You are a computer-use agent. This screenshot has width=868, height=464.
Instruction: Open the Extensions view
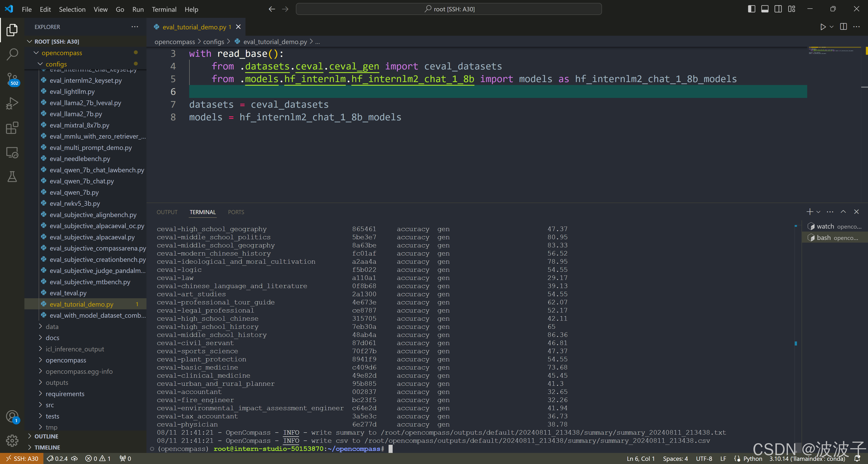12,128
